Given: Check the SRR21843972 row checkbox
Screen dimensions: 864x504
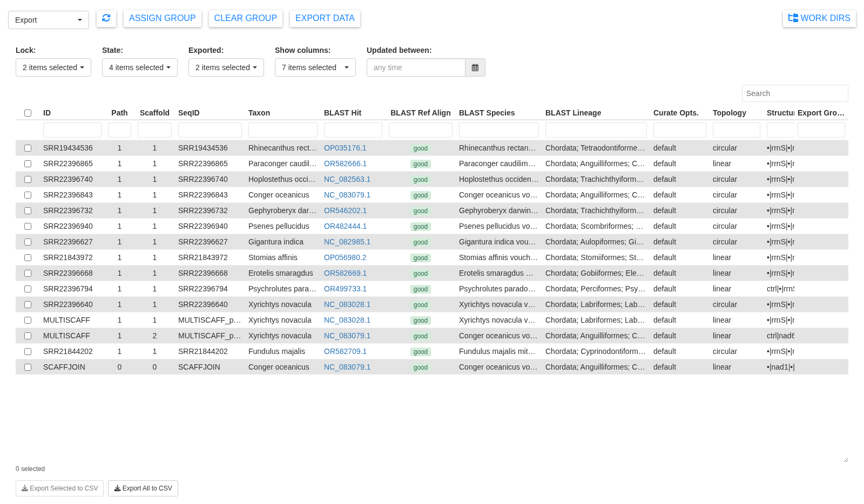Looking at the screenshot, I should [x=28, y=257].
